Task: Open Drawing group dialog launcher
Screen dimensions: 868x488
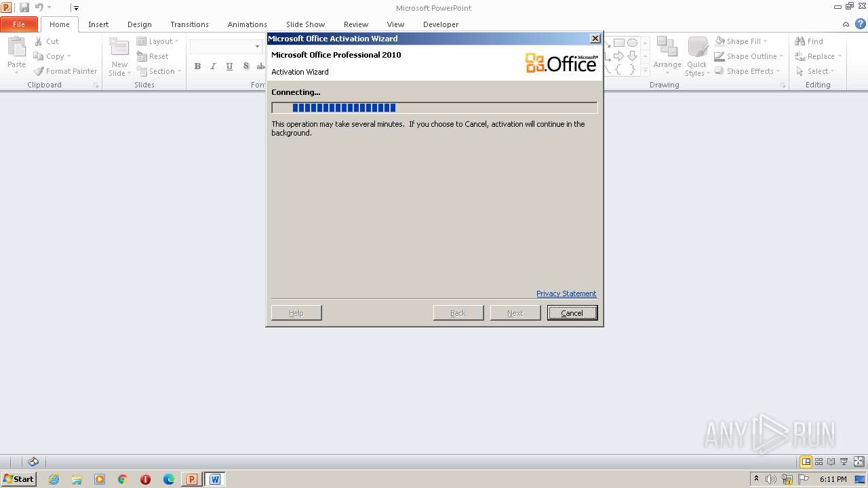Action: (783, 85)
